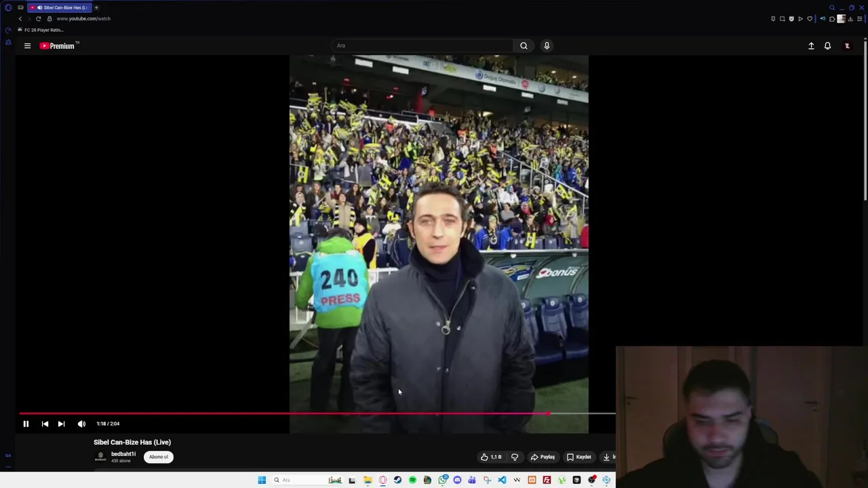Open YouTube account avatar menu
This screenshot has height=488, width=868.
point(847,45)
